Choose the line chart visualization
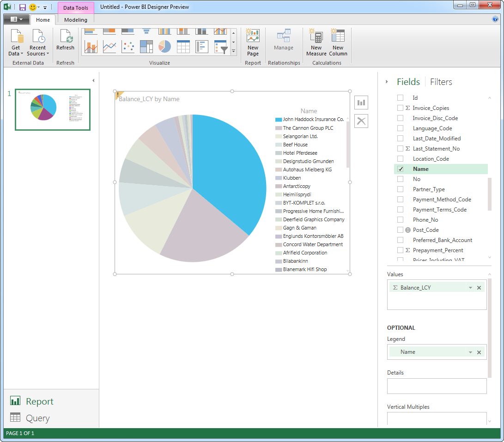The height and width of the screenshot is (442, 504). [x=109, y=47]
